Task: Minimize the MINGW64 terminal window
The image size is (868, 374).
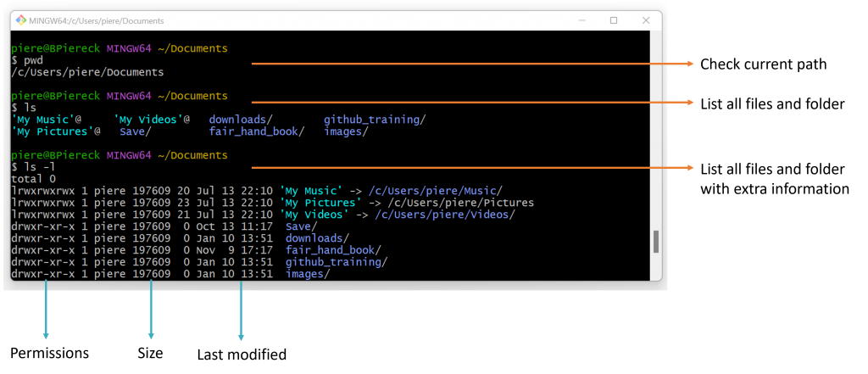Action: click(x=581, y=20)
